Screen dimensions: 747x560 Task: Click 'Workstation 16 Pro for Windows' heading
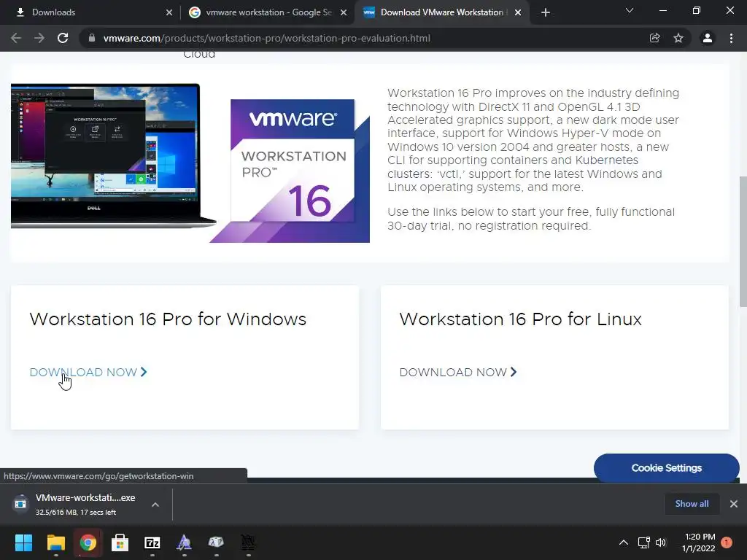[x=168, y=319]
